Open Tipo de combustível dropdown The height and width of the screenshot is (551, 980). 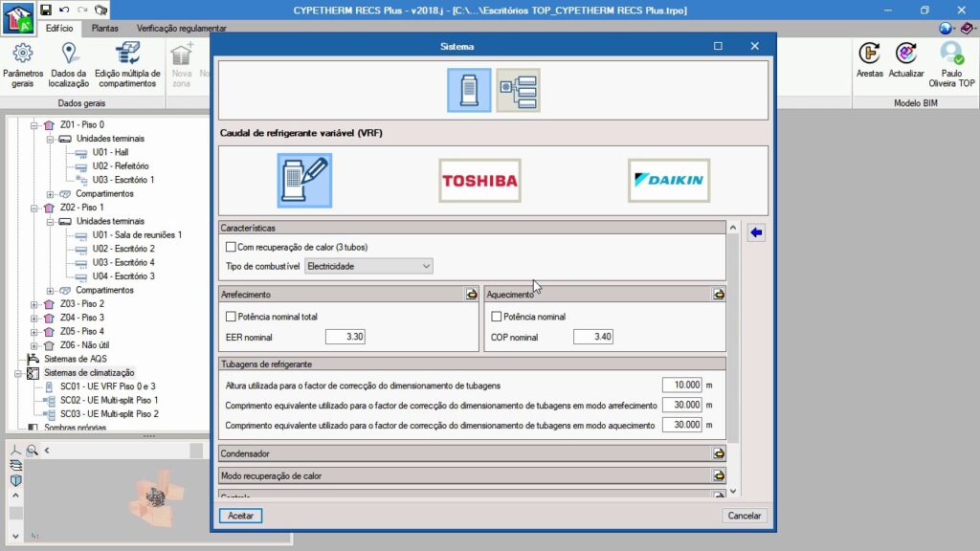(368, 266)
